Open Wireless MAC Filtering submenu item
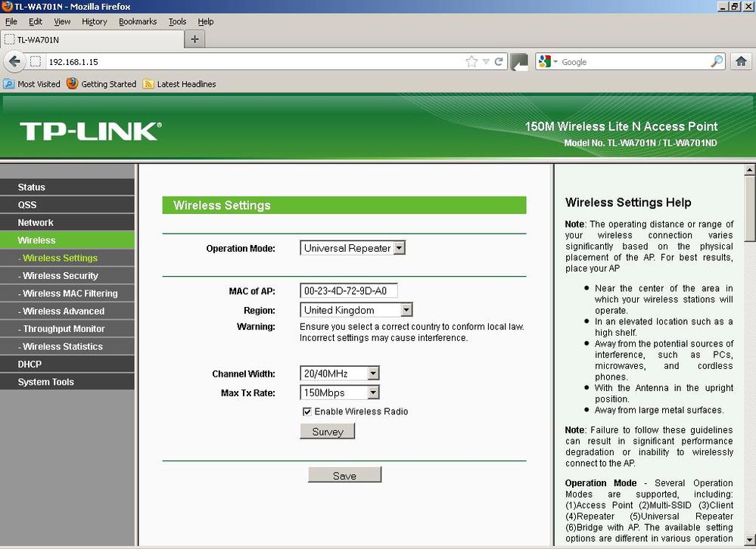This screenshot has width=756, height=549. (x=67, y=293)
